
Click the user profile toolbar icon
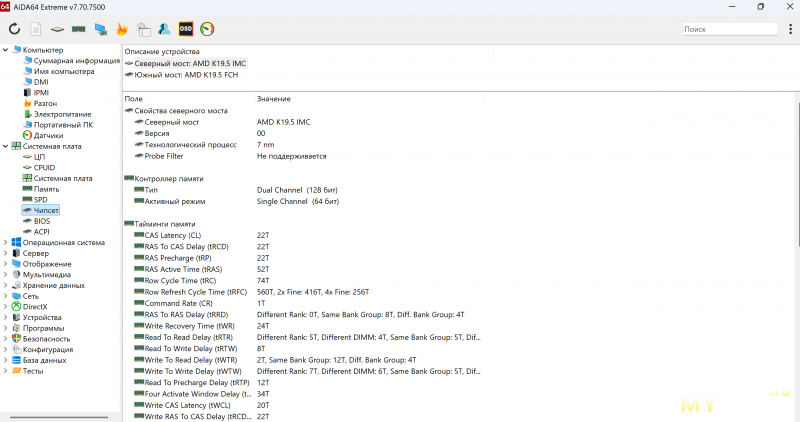164,29
